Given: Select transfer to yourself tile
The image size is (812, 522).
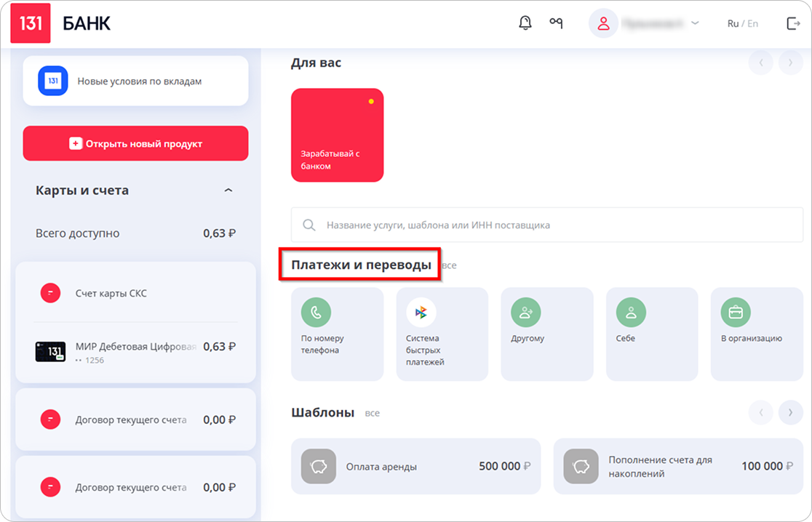Looking at the screenshot, I should 651,334.
